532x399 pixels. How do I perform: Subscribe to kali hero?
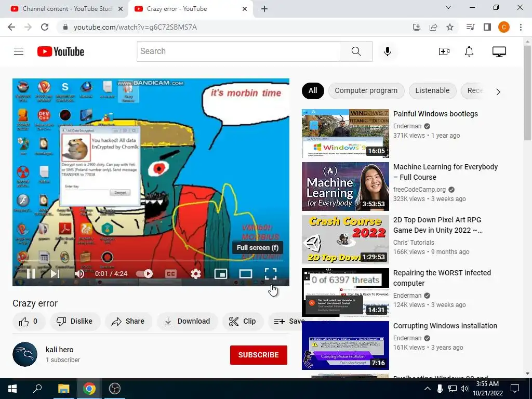point(259,355)
